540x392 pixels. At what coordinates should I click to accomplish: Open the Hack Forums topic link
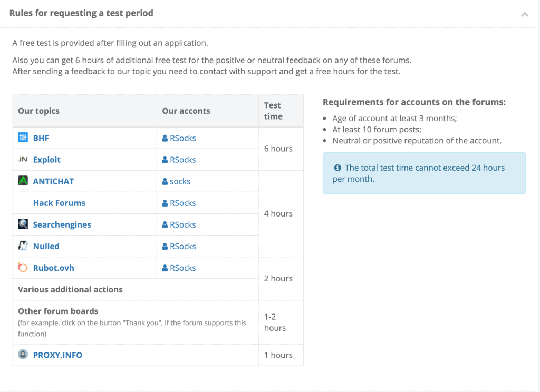coord(59,203)
